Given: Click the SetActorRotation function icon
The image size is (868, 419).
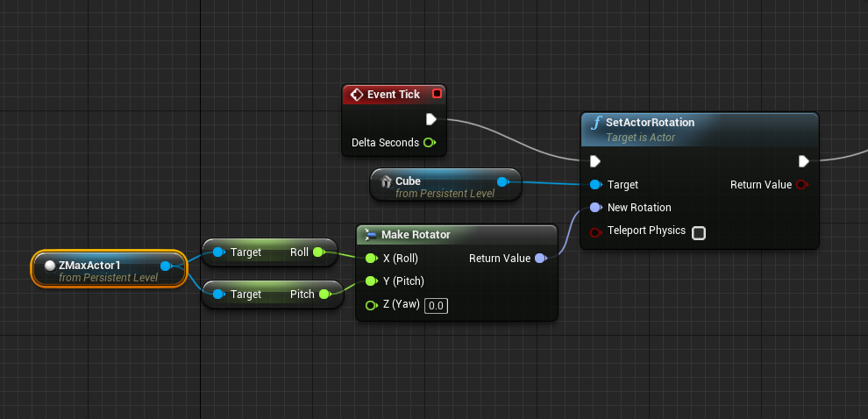Looking at the screenshot, I should [596, 124].
